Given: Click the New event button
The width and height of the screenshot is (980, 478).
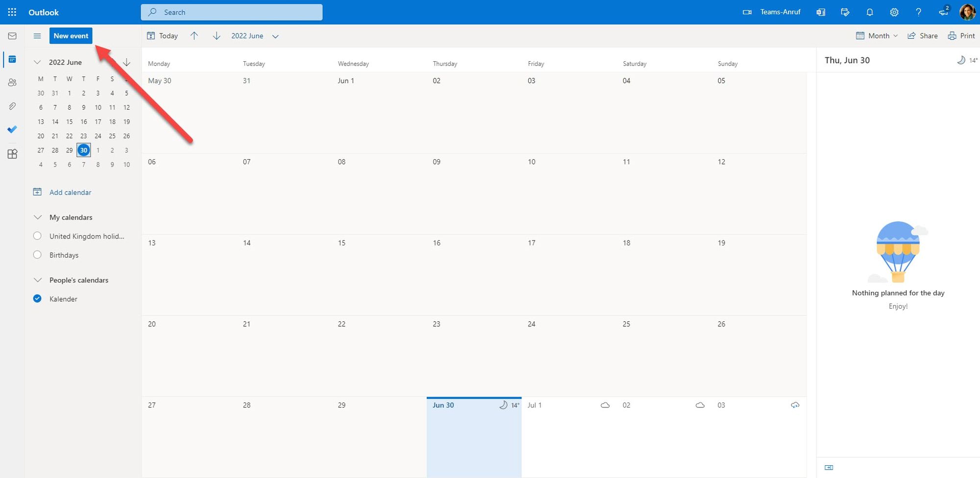Looking at the screenshot, I should pos(71,36).
